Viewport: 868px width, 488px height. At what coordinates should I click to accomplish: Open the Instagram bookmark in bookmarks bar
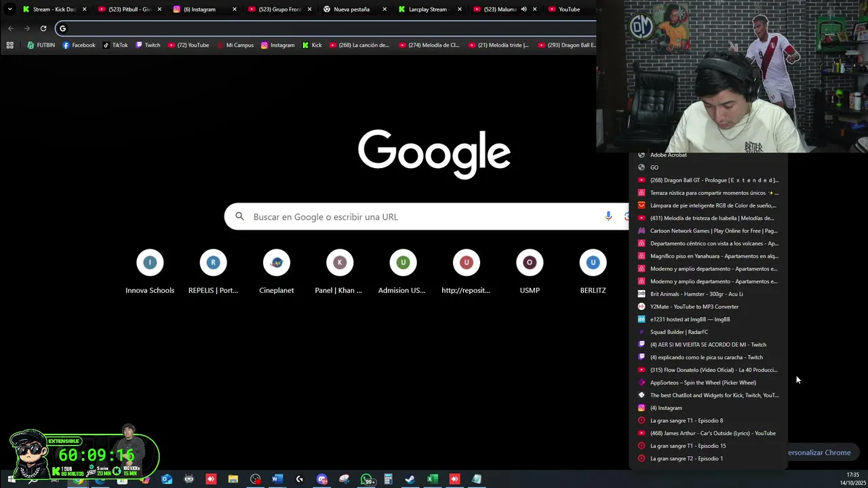coord(277,45)
